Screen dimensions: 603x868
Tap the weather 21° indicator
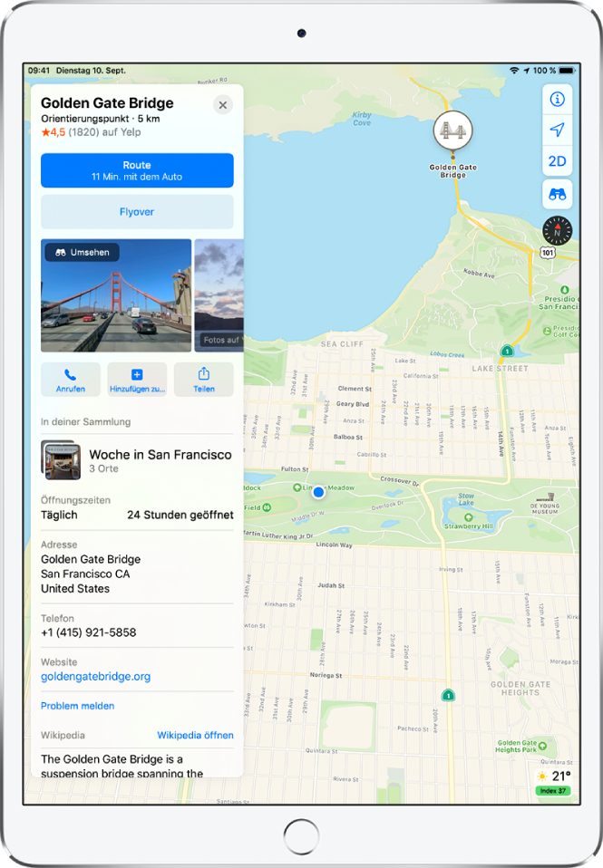pyautogui.click(x=553, y=776)
